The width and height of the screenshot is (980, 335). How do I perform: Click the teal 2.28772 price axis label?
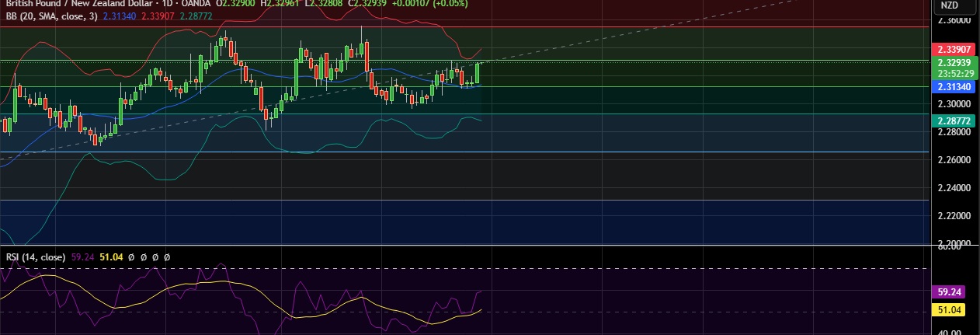tap(954, 122)
